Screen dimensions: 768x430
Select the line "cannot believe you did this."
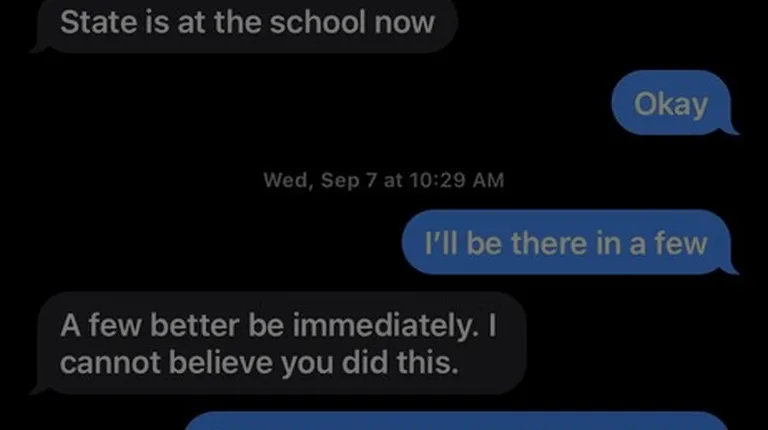tap(259, 363)
